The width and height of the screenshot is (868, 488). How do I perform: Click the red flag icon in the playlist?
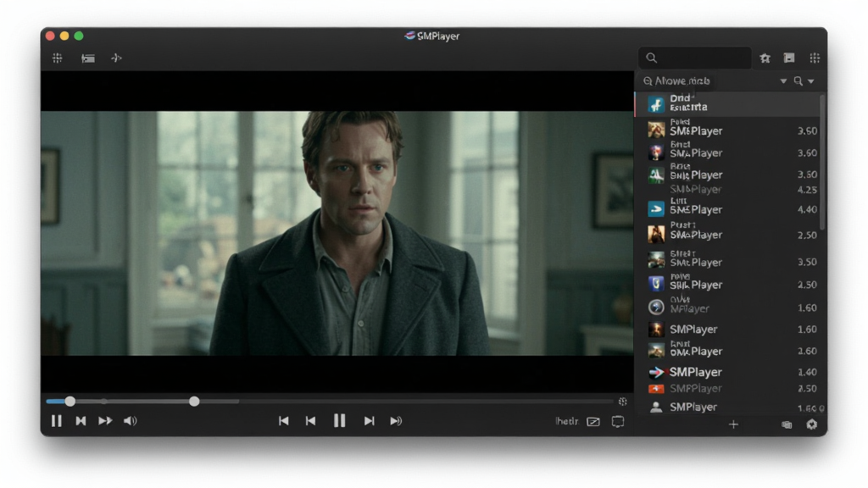pyautogui.click(x=656, y=388)
